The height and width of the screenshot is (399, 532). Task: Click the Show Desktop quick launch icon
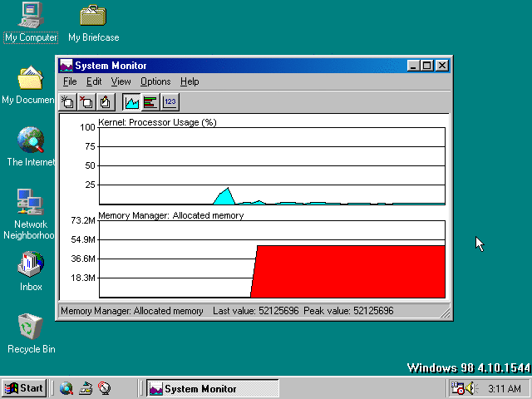pos(86,388)
